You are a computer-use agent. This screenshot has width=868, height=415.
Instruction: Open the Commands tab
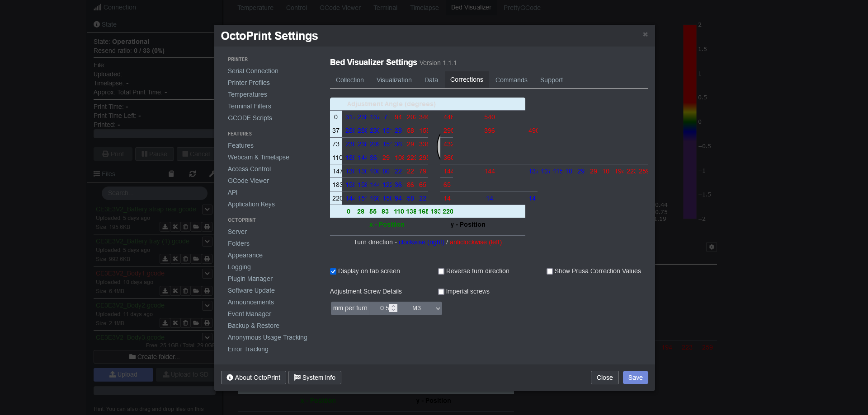511,80
